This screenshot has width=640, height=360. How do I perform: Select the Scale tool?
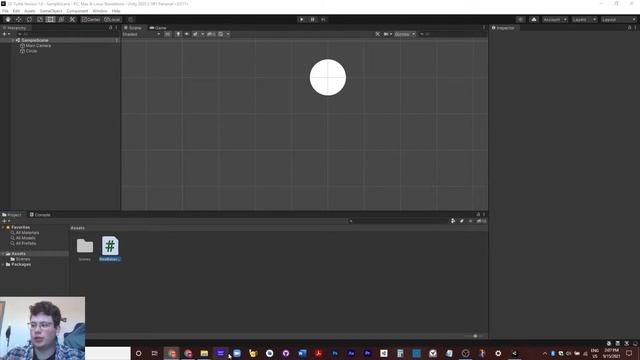(40, 20)
